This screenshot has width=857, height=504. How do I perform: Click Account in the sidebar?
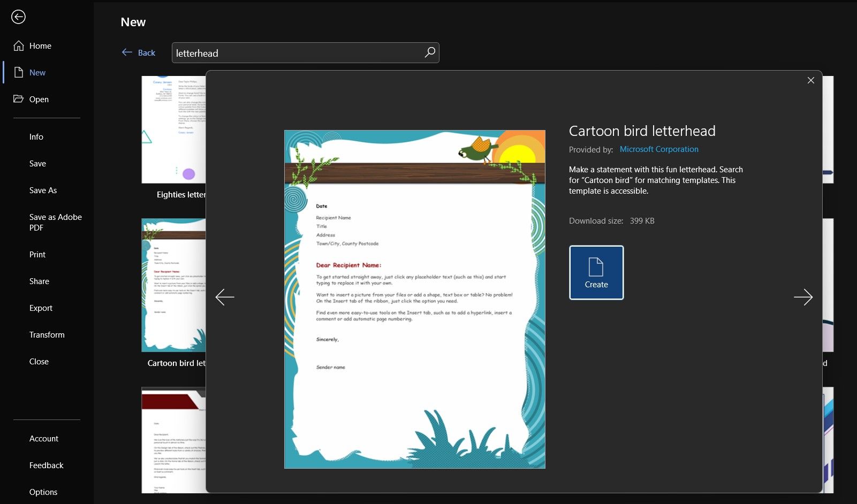[44, 438]
